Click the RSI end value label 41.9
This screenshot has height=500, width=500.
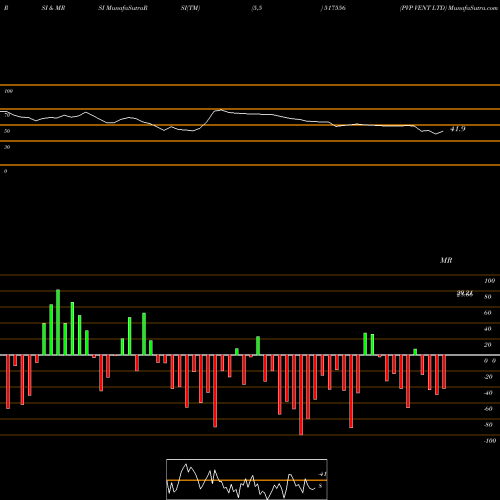pyautogui.click(x=458, y=129)
